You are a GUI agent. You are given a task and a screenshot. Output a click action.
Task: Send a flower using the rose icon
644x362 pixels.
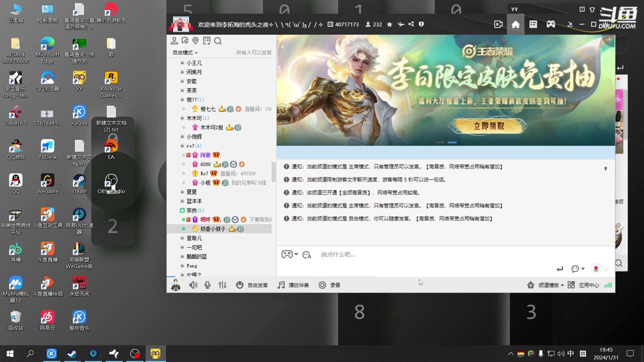tap(596, 269)
